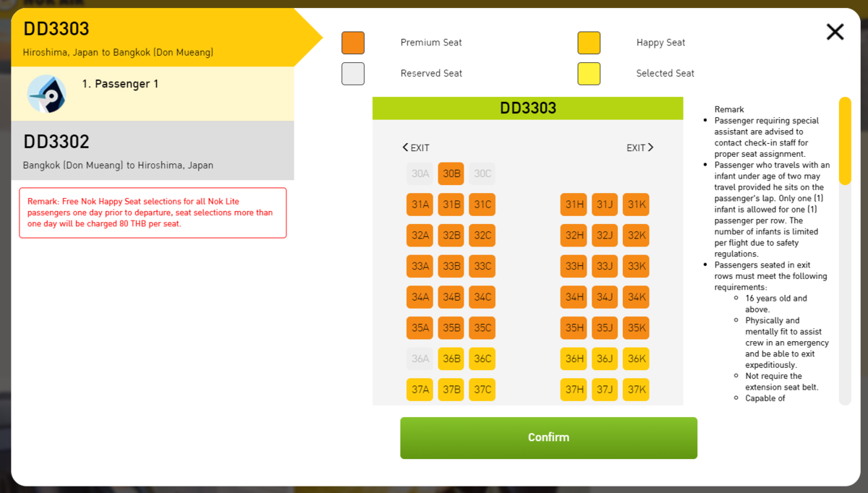
Task: Select seat 33C
Action: coord(482,266)
